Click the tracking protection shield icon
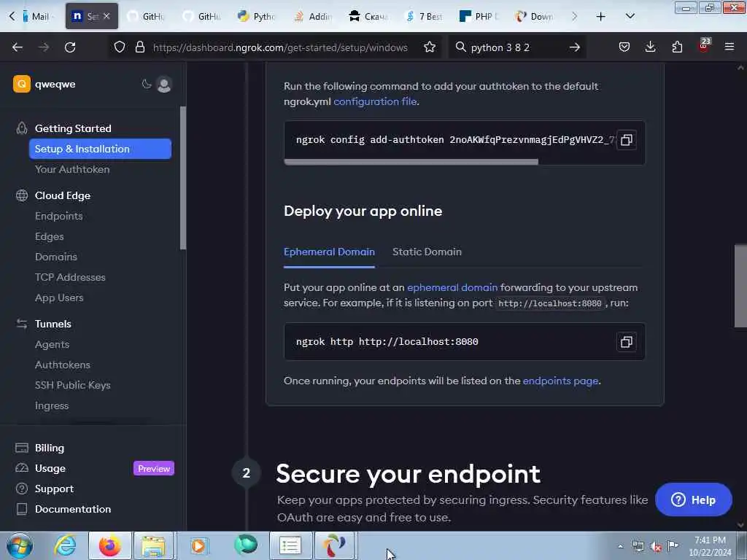 coord(120,47)
